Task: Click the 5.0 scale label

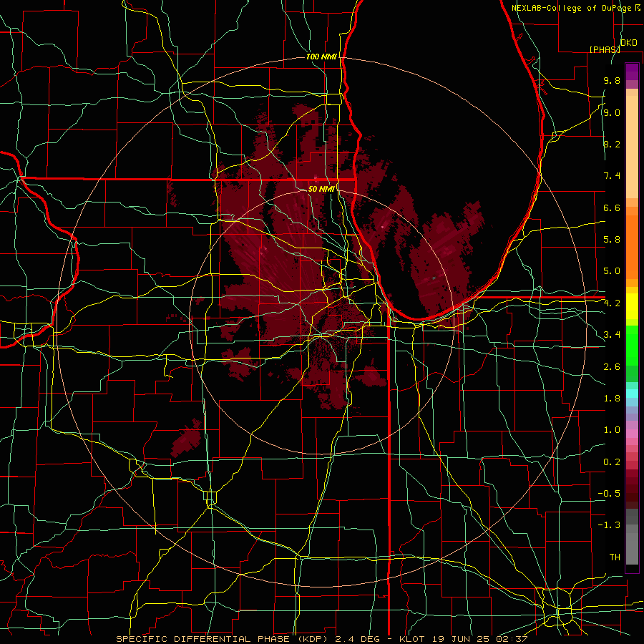Action: point(612,271)
